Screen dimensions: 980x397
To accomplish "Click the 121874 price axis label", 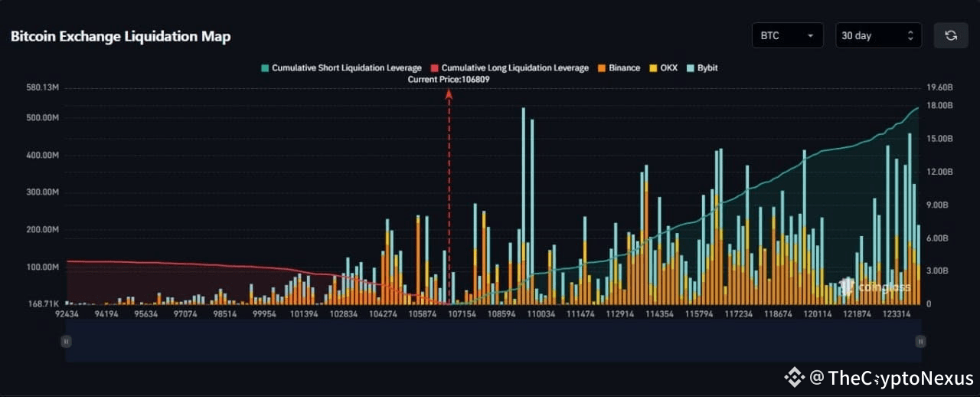I will point(857,314).
